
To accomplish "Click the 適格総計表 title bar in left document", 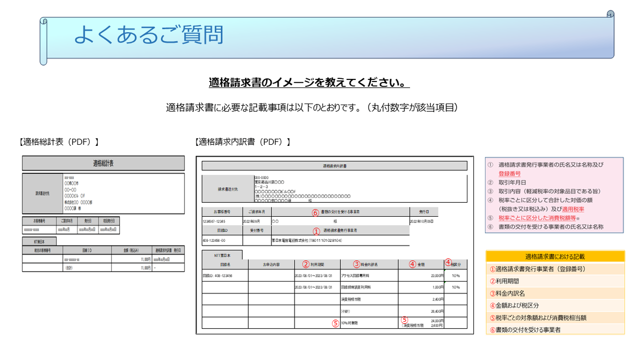I will pyautogui.click(x=103, y=164).
